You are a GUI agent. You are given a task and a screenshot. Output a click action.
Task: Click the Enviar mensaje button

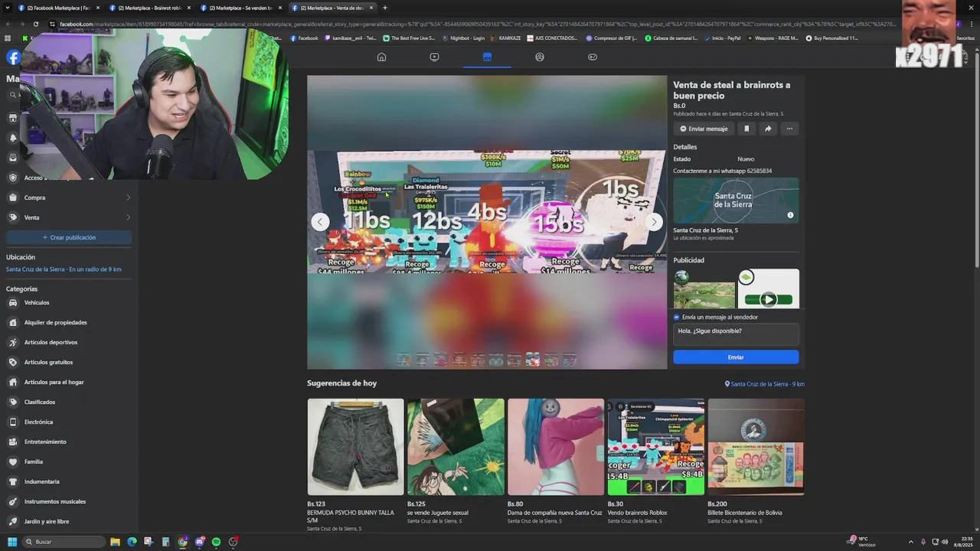tap(704, 129)
